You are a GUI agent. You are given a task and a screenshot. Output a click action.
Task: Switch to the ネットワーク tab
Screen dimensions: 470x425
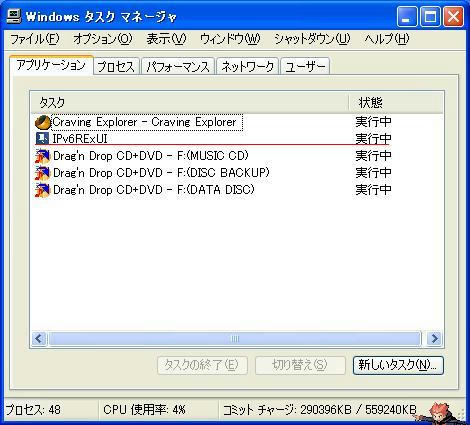(247, 66)
